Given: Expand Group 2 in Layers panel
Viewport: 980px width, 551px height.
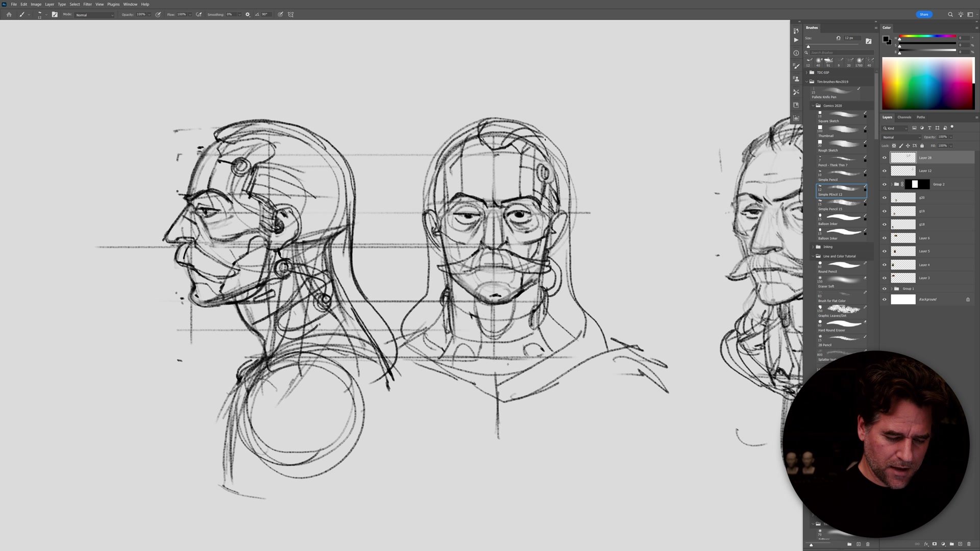Looking at the screenshot, I should pyautogui.click(x=892, y=184).
